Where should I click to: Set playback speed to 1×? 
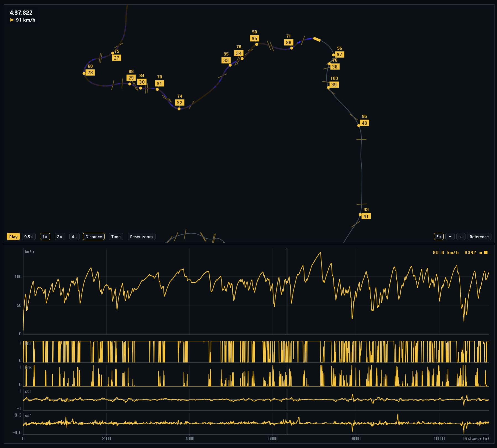point(45,236)
